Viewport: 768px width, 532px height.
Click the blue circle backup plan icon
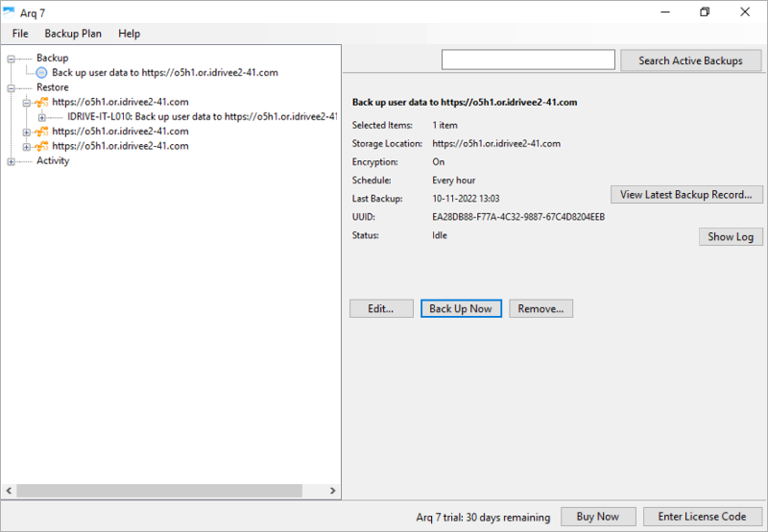(x=42, y=73)
